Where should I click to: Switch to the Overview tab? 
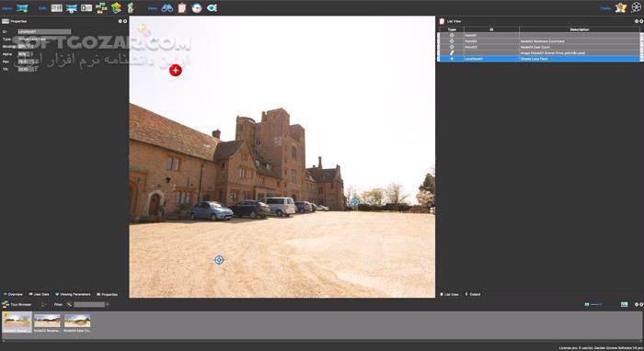click(13, 294)
